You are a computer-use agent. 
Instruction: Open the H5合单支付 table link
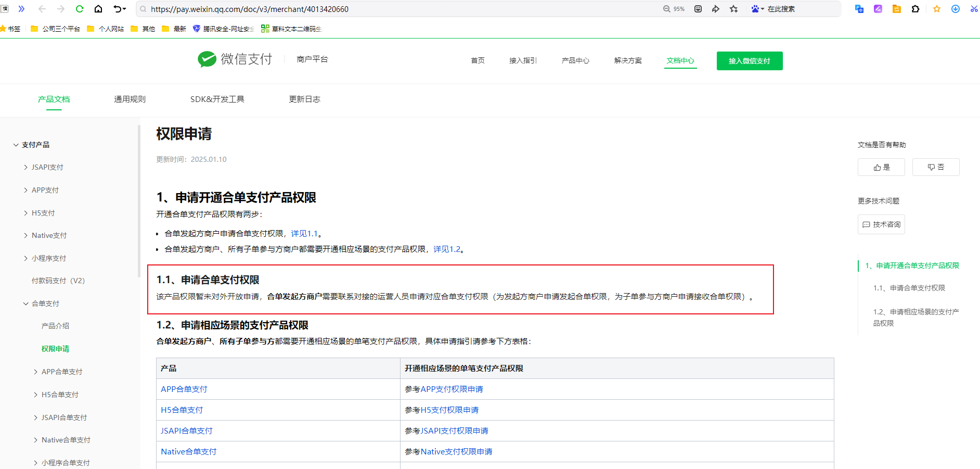click(x=182, y=410)
